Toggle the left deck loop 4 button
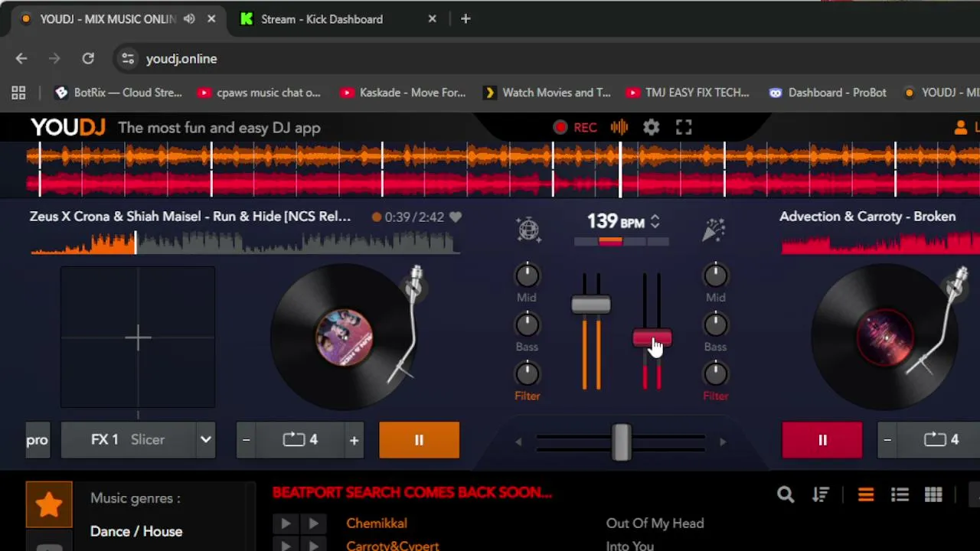Image resolution: width=980 pixels, height=551 pixels. 300,440
